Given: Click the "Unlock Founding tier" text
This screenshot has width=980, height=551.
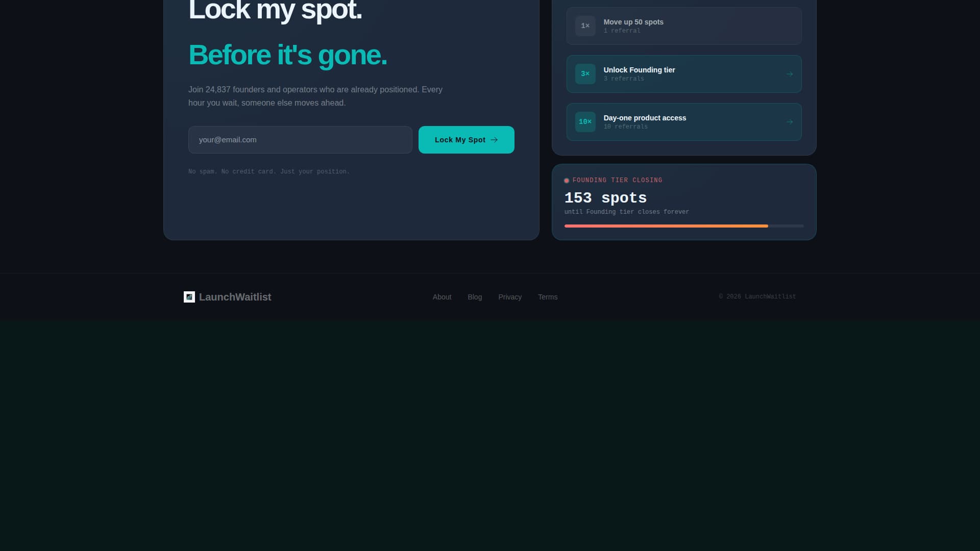Looking at the screenshot, I should coord(639,70).
